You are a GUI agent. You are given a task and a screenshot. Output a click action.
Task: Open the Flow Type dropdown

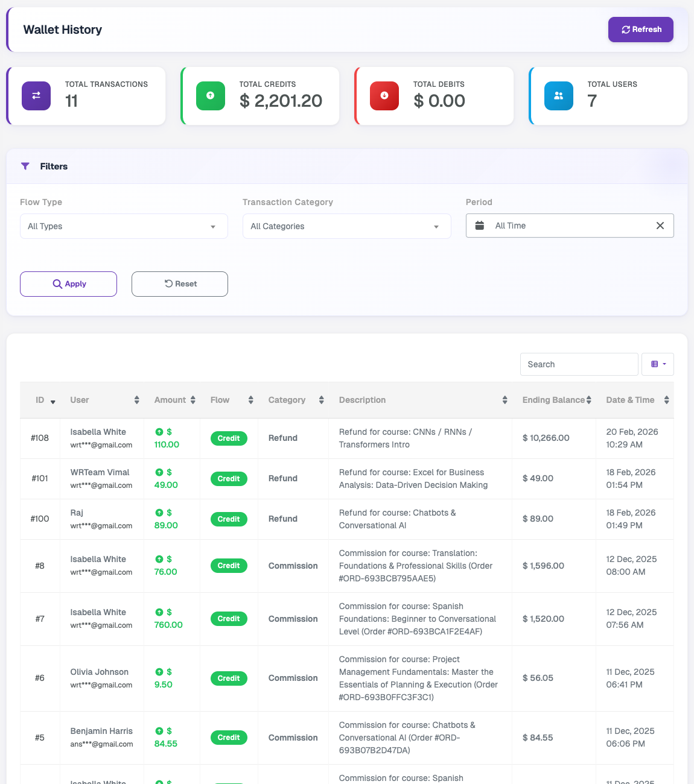point(124,226)
